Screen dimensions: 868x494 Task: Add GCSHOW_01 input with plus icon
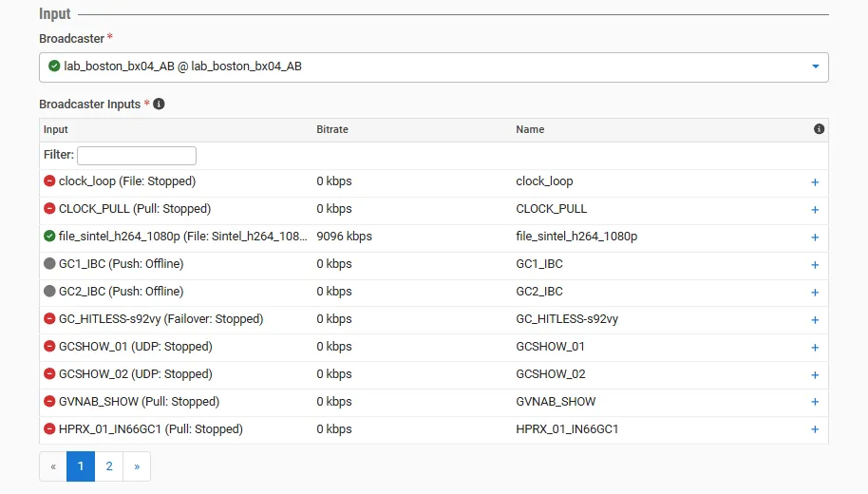pyautogui.click(x=815, y=348)
